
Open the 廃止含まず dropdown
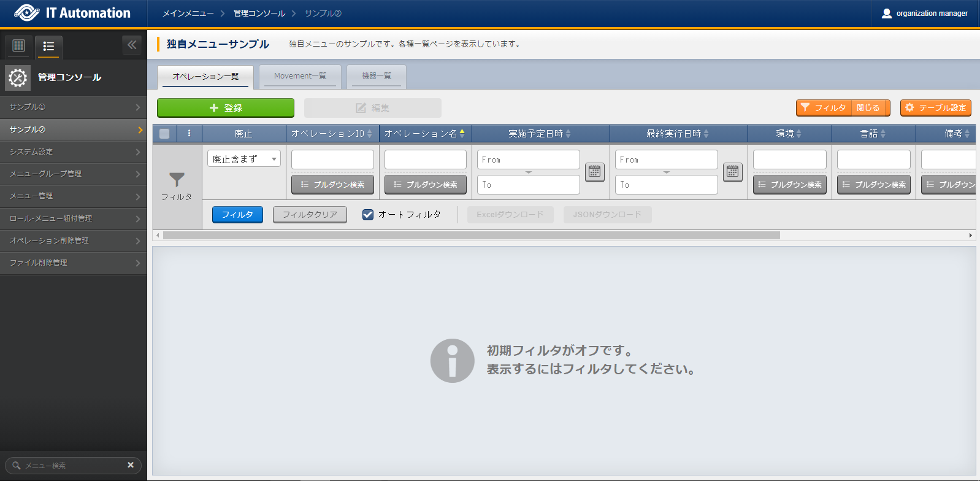243,159
